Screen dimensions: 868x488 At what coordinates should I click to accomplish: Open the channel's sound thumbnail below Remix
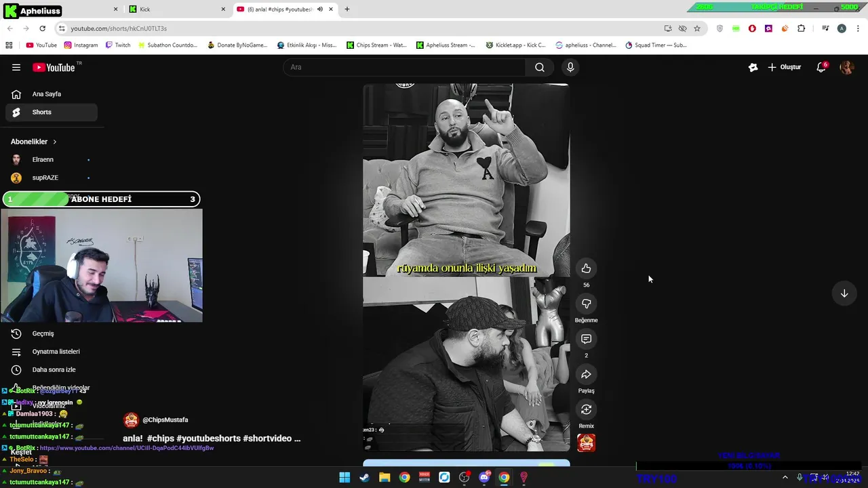[587, 443]
